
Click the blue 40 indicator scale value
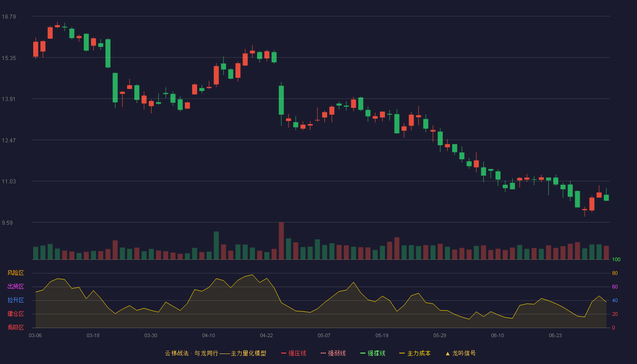(615, 300)
